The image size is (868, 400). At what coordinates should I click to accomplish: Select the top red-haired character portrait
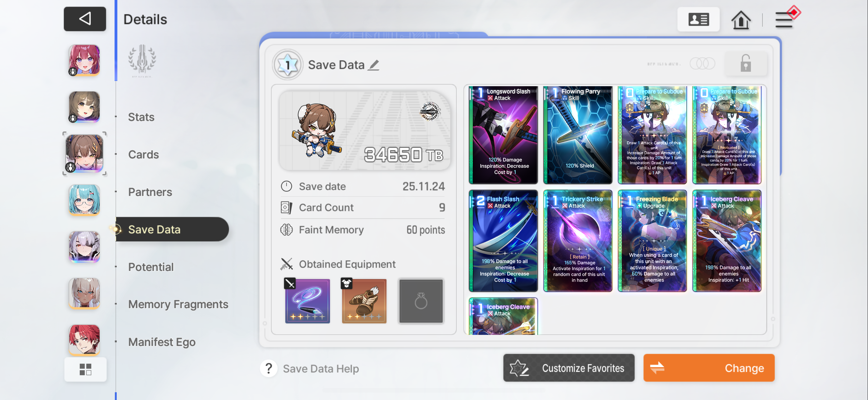tap(84, 60)
